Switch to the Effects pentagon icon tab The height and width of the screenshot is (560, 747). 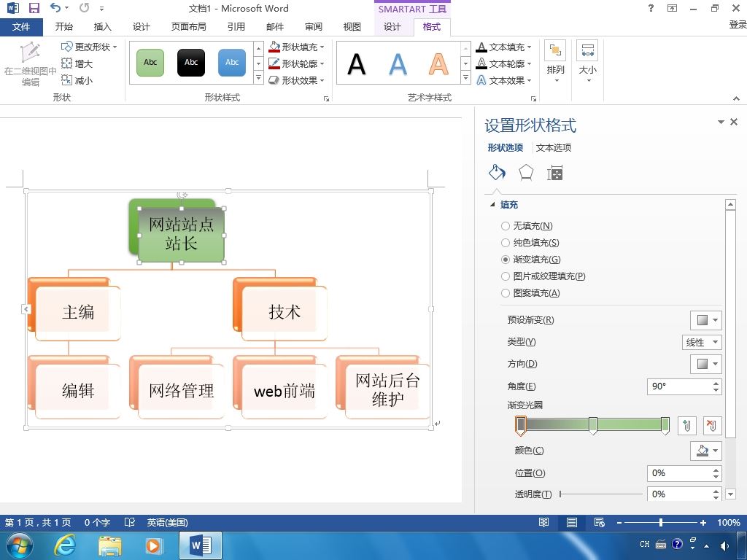tap(526, 173)
